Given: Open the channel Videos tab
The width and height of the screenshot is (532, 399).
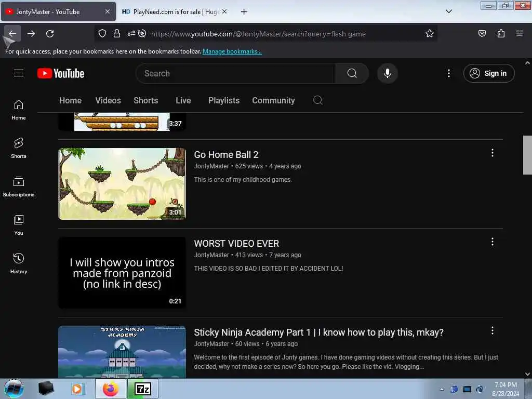Looking at the screenshot, I should coord(108,100).
